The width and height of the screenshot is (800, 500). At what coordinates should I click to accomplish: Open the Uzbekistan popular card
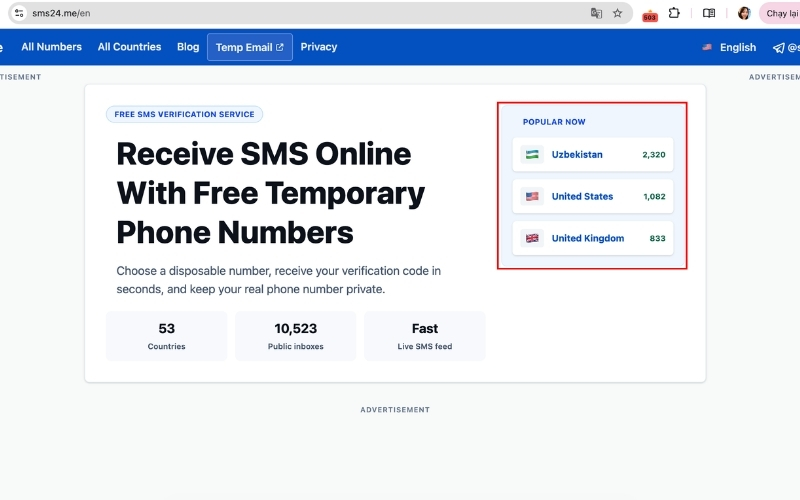tap(593, 155)
